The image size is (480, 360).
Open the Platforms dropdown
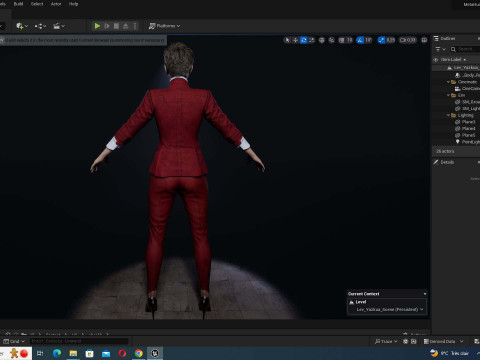[164, 26]
